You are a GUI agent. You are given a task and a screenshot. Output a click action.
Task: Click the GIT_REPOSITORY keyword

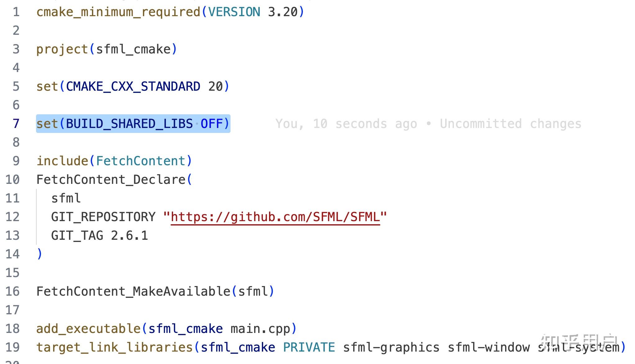coord(103,217)
